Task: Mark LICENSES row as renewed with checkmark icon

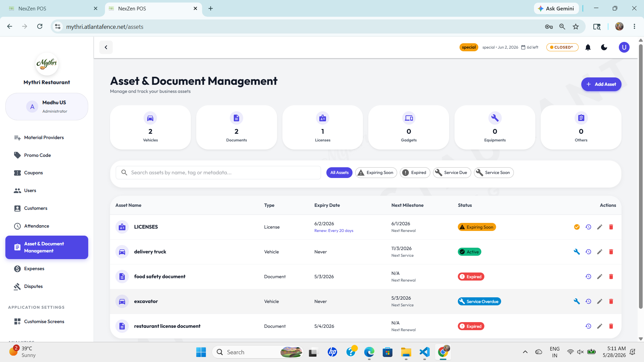Action: (x=577, y=227)
